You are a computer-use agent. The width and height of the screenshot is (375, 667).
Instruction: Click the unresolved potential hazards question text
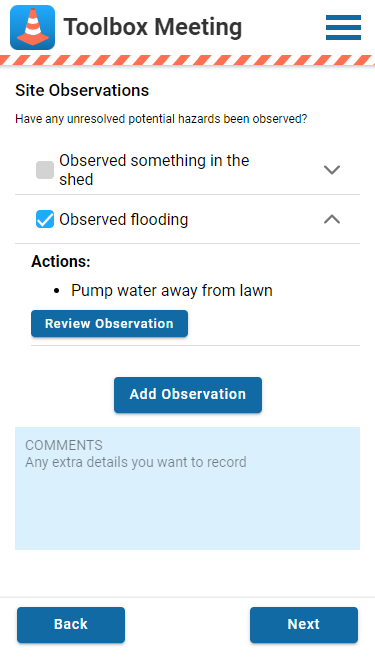pyautogui.click(x=161, y=119)
